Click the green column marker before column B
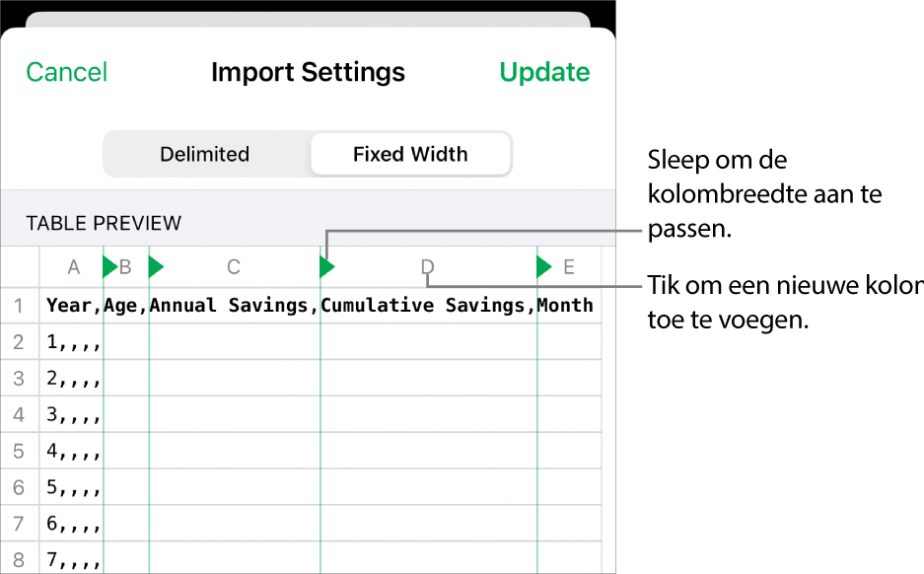 pyautogui.click(x=109, y=266)
